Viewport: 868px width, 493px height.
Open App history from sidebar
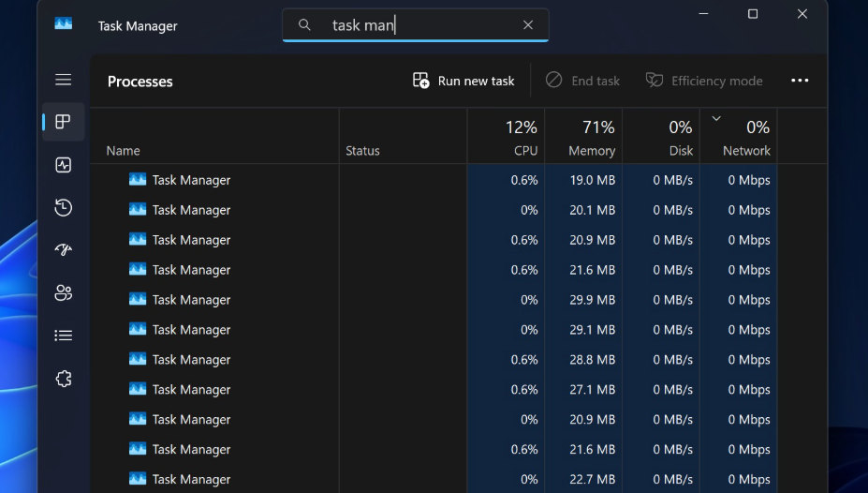point(63,207)
